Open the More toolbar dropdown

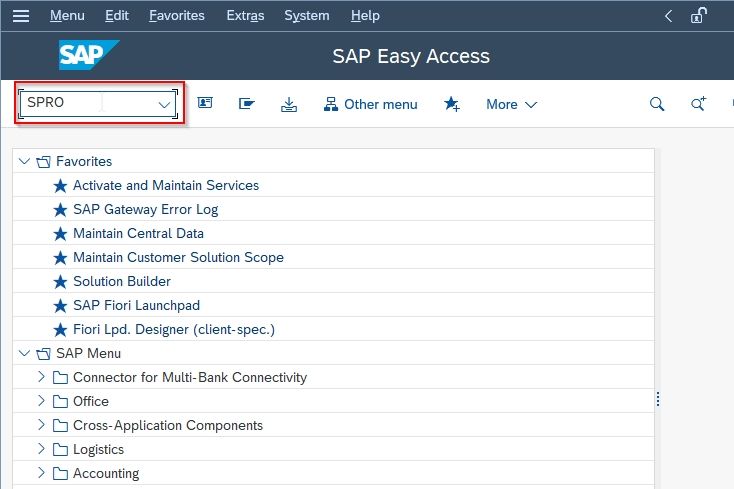pos(511,104)
